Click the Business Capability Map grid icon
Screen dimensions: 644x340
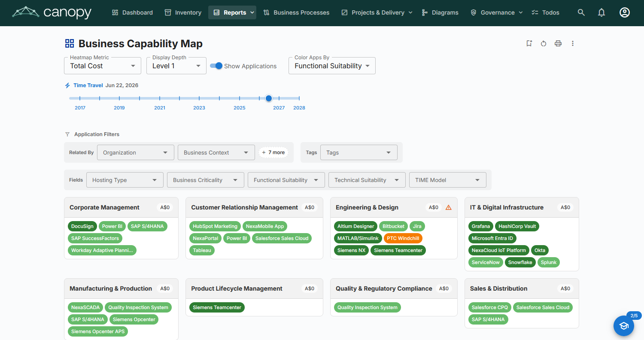pos(70,43)
